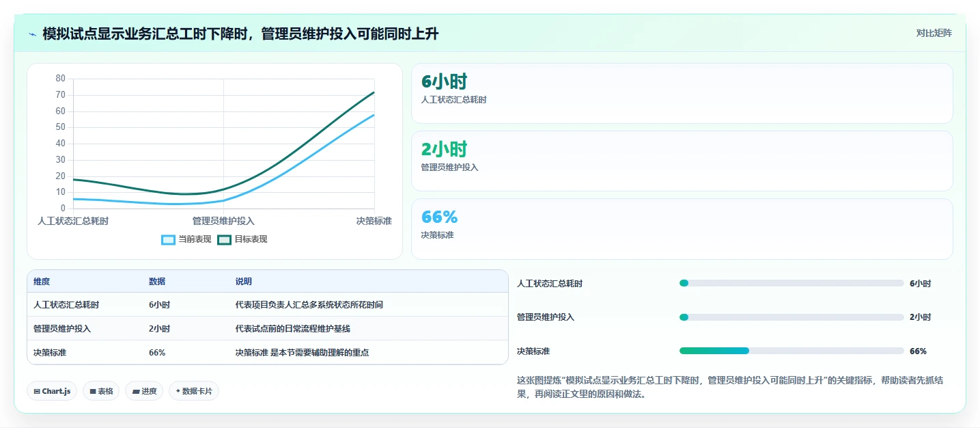Click the title 模拟试点显示业务汇总工时下降时
The width and height of the screenshot is (980, 428).
[240, 34]
